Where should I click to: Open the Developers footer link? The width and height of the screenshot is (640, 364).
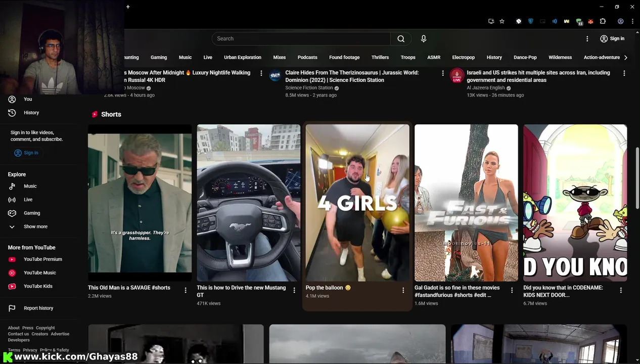tap(19, 340)
